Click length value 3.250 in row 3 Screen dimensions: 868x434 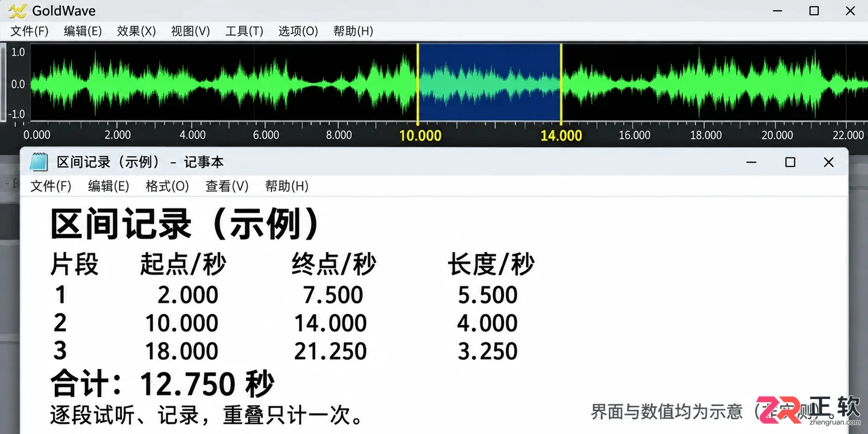pos(488,351)
